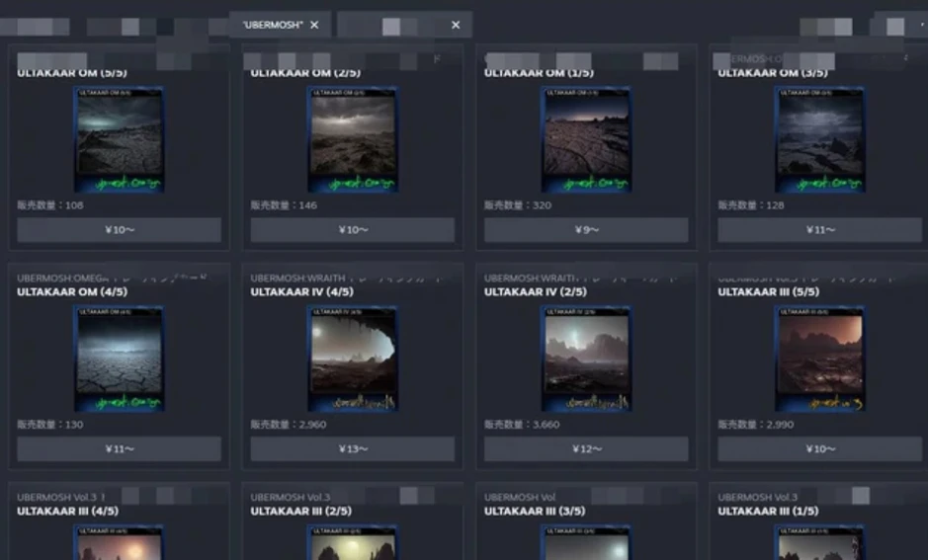Image resolution: width=928 pixels, height=560 pixels.
Task: Click the ¥10~ price button under ULTAKAAR OM (5/5)
Action: click(x=119, y=229)
